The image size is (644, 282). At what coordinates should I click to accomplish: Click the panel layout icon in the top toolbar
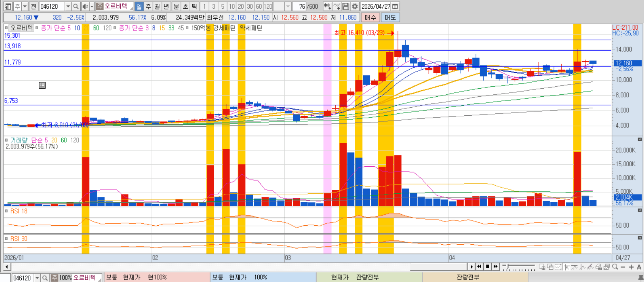8,6
